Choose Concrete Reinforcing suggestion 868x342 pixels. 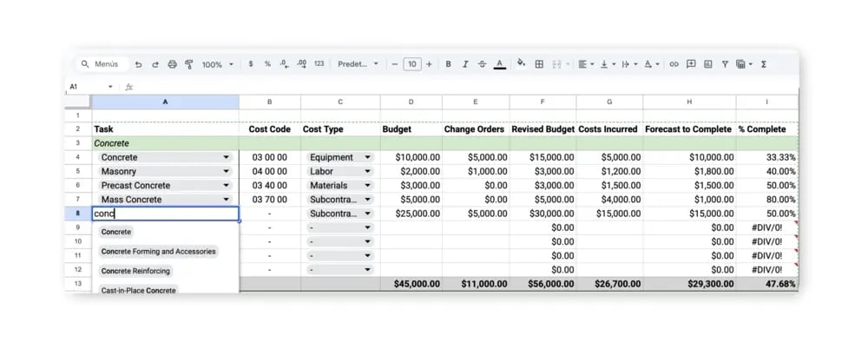tap(135, 271)
